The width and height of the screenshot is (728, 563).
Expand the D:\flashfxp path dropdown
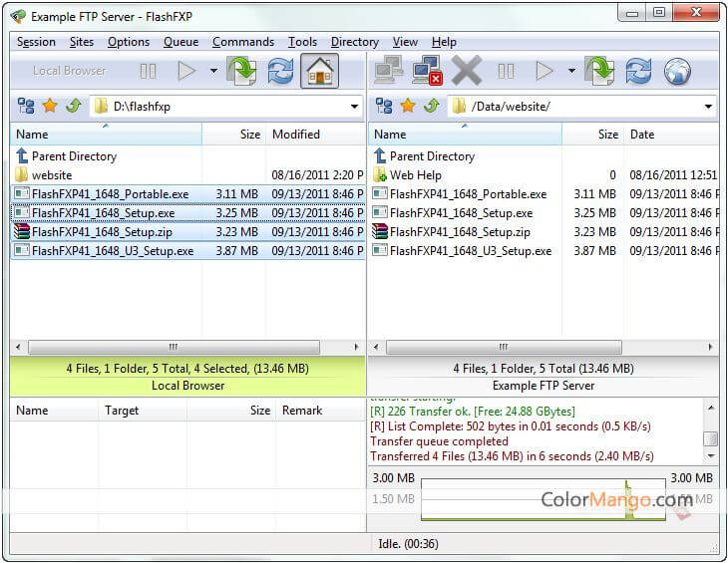coord(355,106)
